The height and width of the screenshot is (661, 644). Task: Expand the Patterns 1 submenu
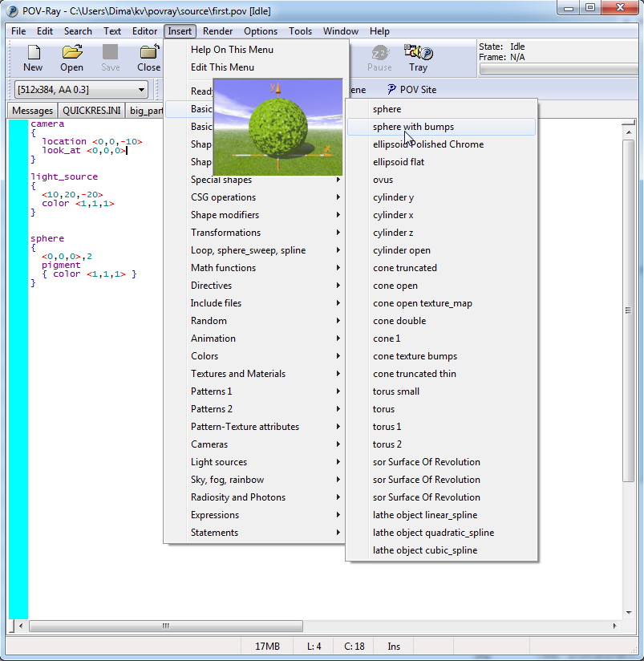(255, 391)
